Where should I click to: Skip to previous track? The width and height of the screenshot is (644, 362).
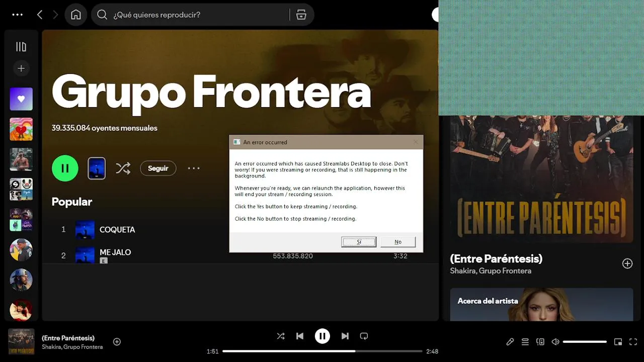[300, 336]
